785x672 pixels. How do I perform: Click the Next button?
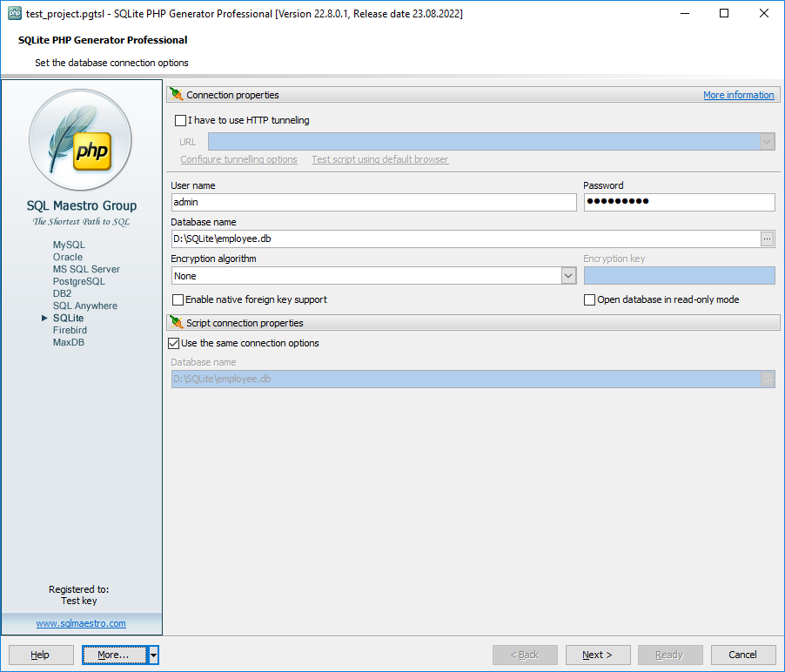tap(598, 655)
